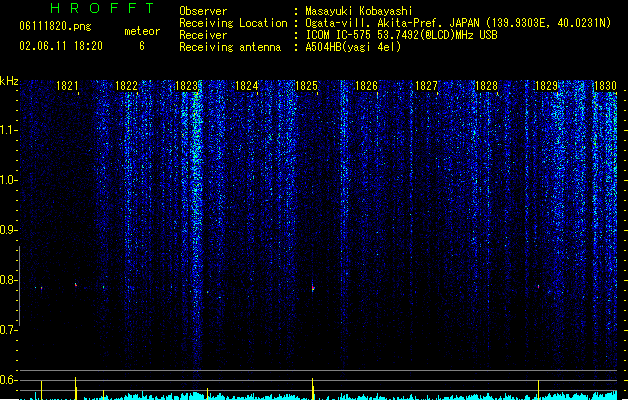Click the HROFFT title text
629x400 pixels.
103,8
